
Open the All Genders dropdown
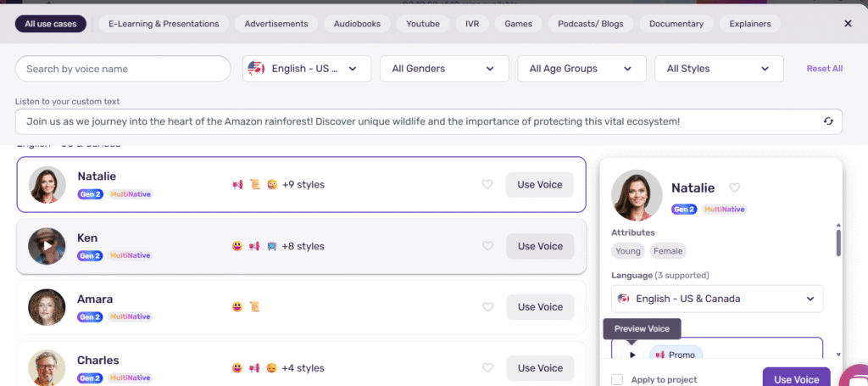[444, 69]
